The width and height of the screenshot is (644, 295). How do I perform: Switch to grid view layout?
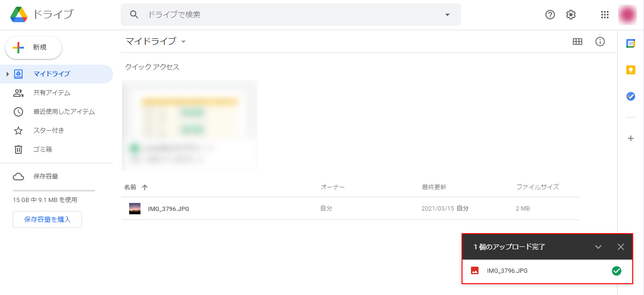(x=578, y=42)
